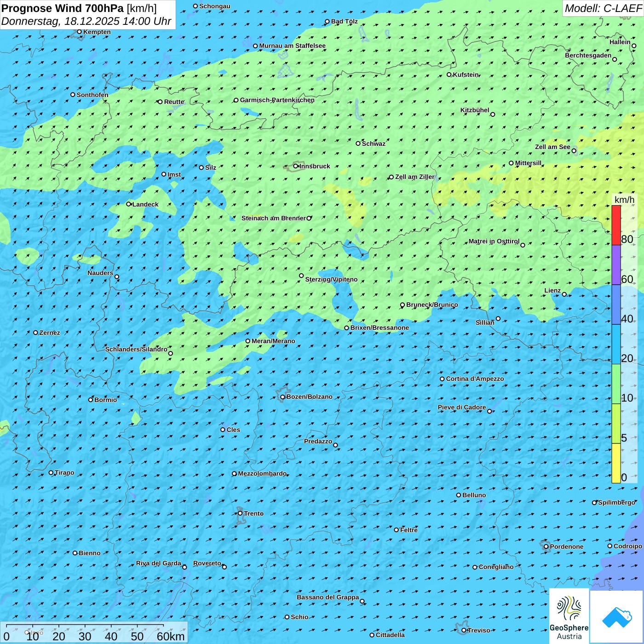Select the Belluno city marker
The width and height of the screenshot is (644, 644).
[459, 495]
